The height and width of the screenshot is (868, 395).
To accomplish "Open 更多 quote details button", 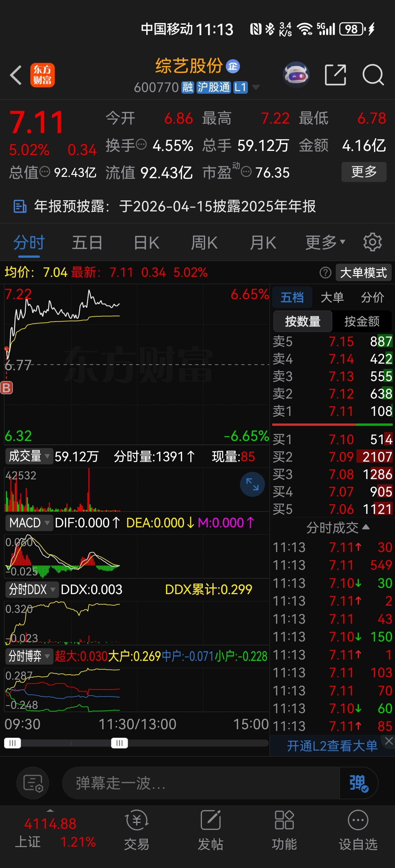I will point(364,172).
